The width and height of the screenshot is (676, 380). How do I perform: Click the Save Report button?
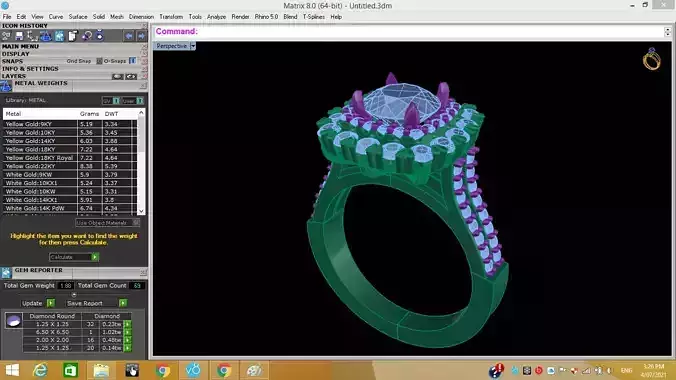click(x=97, y=303)
